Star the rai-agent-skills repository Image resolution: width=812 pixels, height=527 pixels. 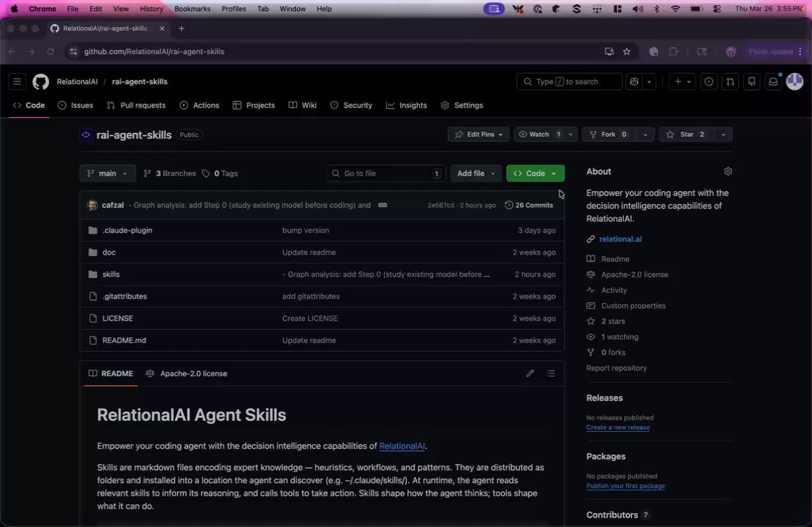point(686,134)
